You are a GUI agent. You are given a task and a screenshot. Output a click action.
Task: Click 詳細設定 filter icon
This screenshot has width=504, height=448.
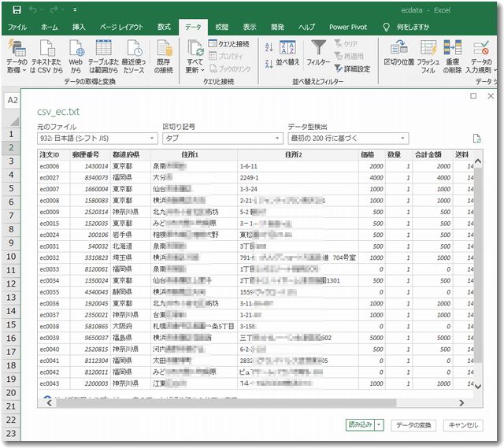[352, 68]
